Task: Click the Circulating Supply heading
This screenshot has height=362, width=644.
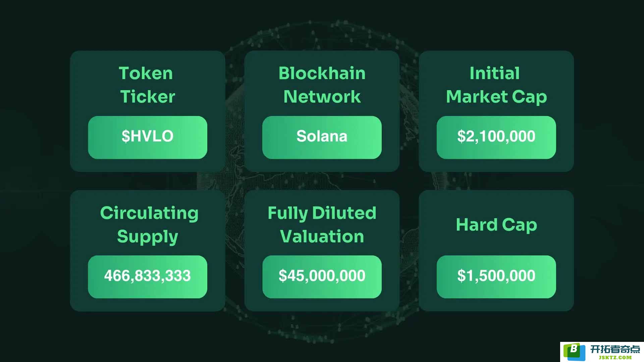Action: [149, 225]
